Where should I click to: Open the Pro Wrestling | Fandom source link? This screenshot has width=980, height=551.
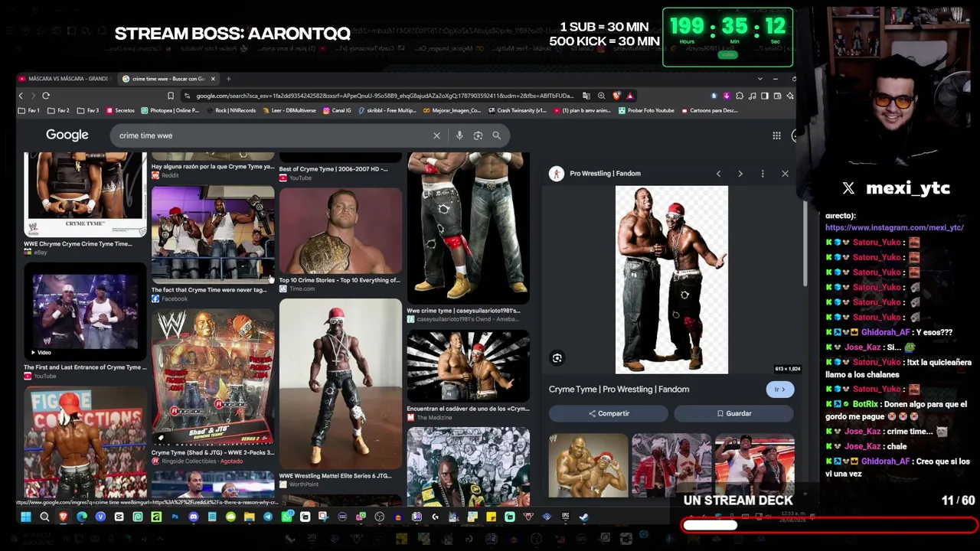click(605, 174)
